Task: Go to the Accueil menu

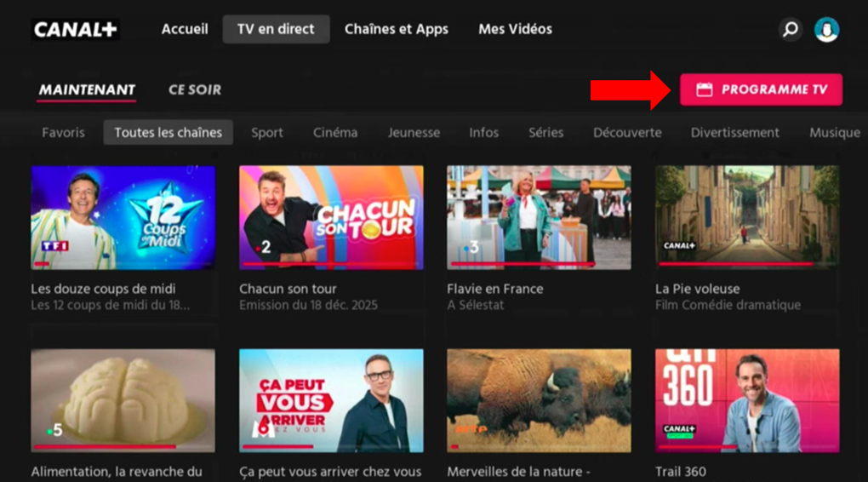Action: click(185, 29)
